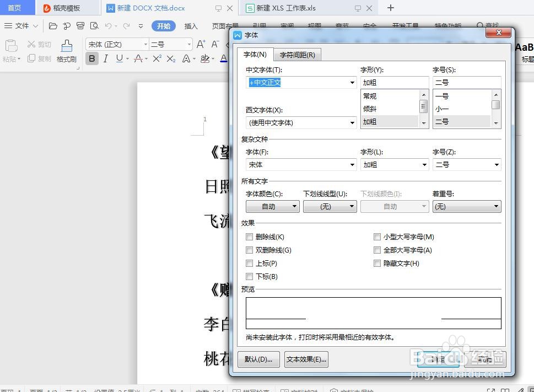Select 二号 in the font size list
534x392 pixels.
click(441, 121)
